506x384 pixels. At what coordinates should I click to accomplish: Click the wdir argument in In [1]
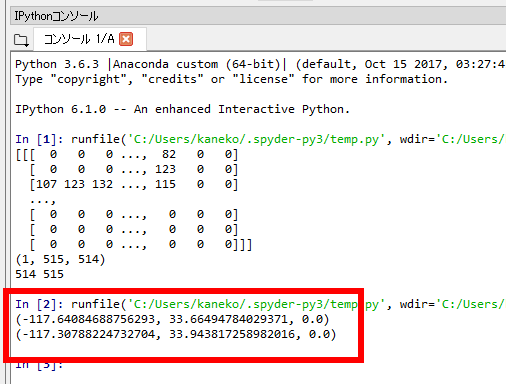coord(452,139)
